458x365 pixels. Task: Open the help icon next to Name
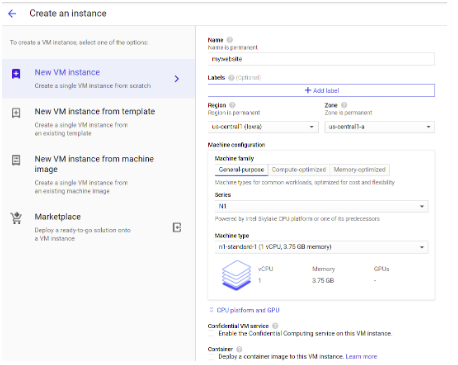(x=230, y=40)
